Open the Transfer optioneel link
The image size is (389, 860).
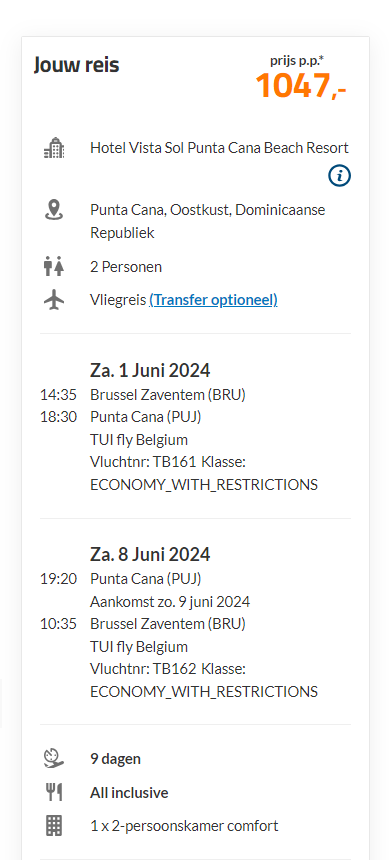pyautogui.click(x=213, y=300)
